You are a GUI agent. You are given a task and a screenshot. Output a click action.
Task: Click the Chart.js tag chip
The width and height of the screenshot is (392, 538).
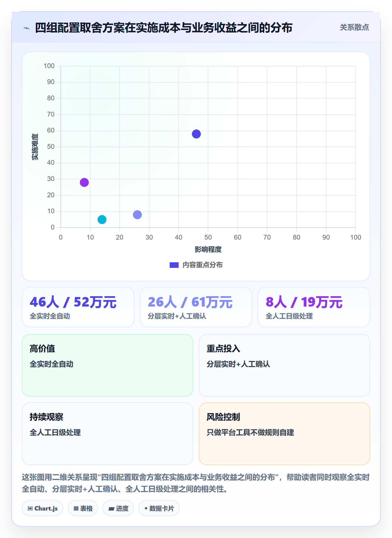43,508
